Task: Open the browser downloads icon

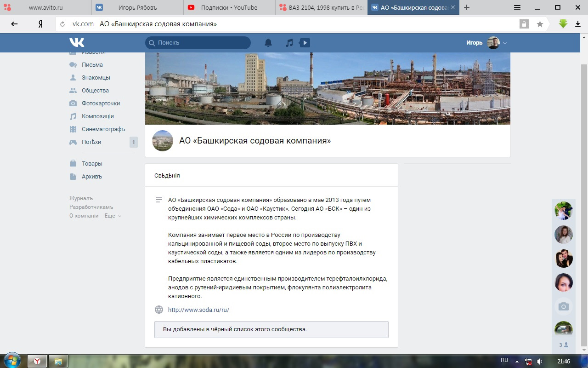Action: [x=578, y=24]
